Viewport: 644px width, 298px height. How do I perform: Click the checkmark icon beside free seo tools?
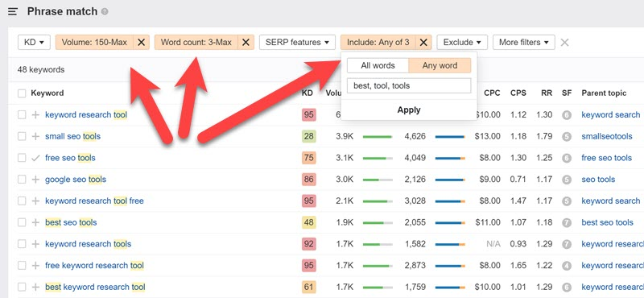tap(35, 158)
